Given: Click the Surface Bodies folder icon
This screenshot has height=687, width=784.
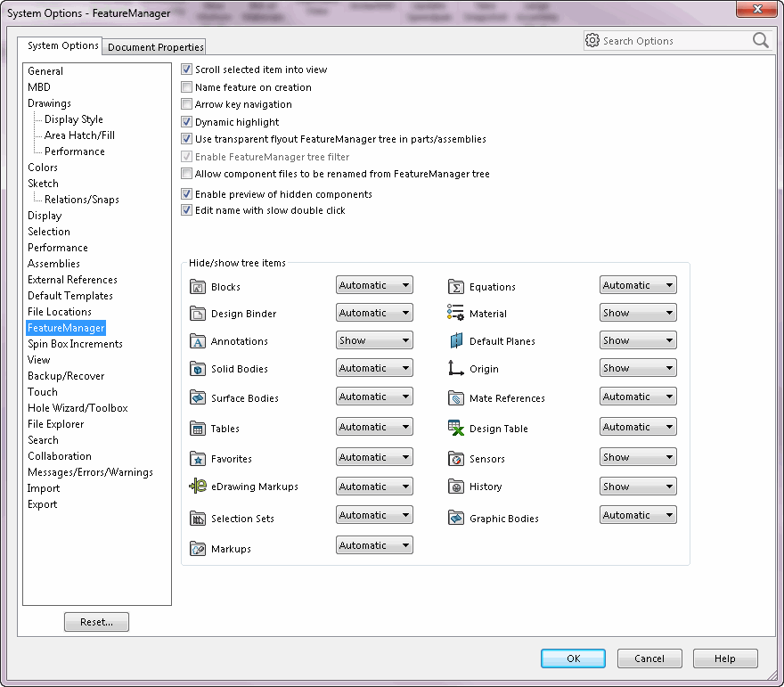Looking at the screenshot, I should (x=198, y=398).
